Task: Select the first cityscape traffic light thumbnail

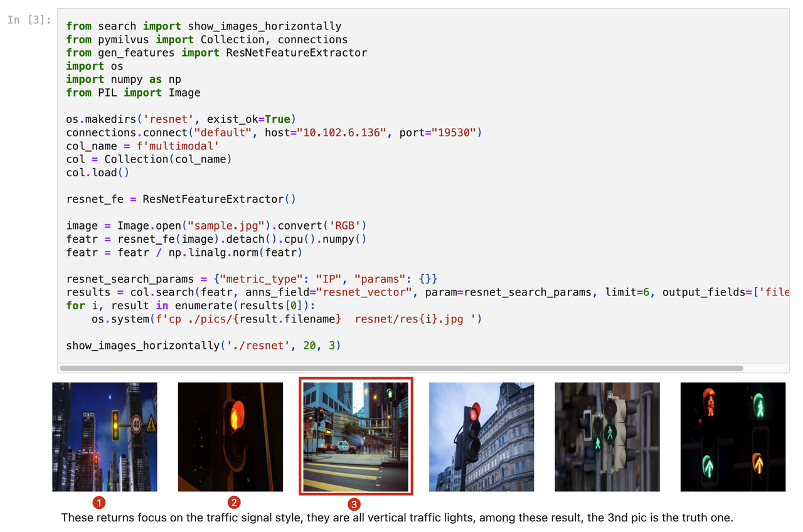Action: point(104,436)
